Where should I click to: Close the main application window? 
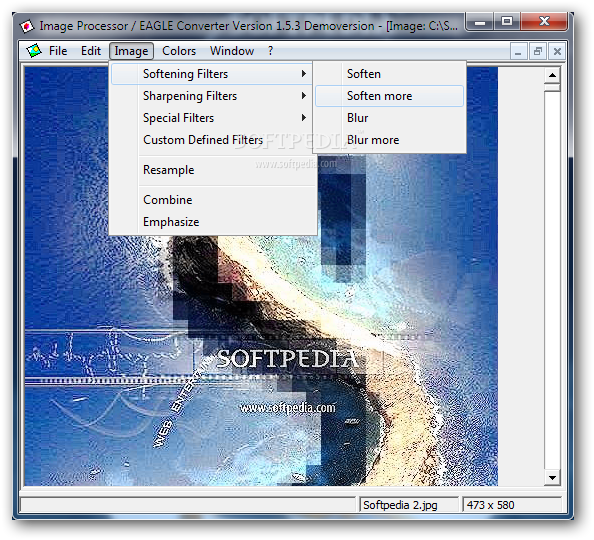point(544,22)
